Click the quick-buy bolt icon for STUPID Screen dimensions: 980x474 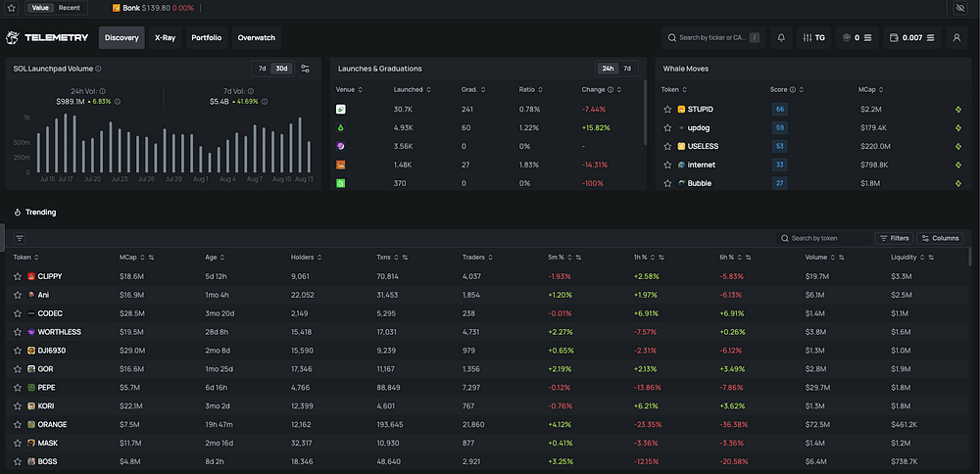point(958,109)
